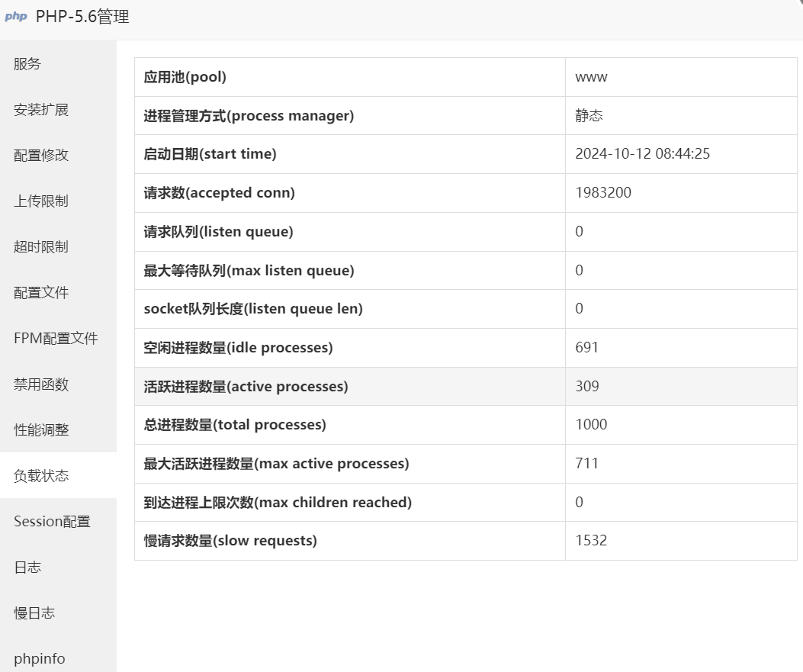
Task: Select the active processes value 309
Action: tap(587, 386)
